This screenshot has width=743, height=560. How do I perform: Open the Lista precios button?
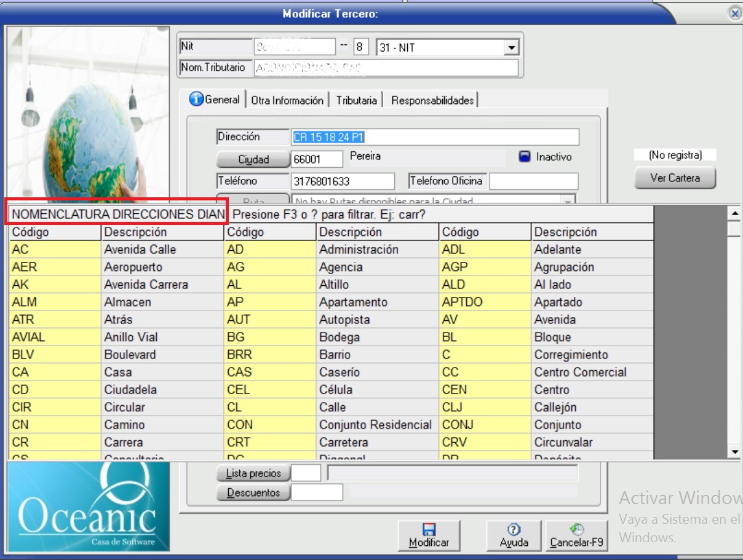coord(253,473)
